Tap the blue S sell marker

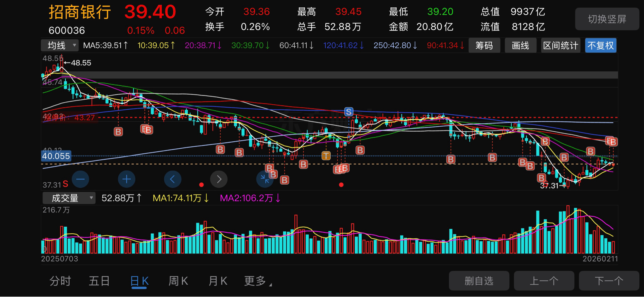coord(348,112)
